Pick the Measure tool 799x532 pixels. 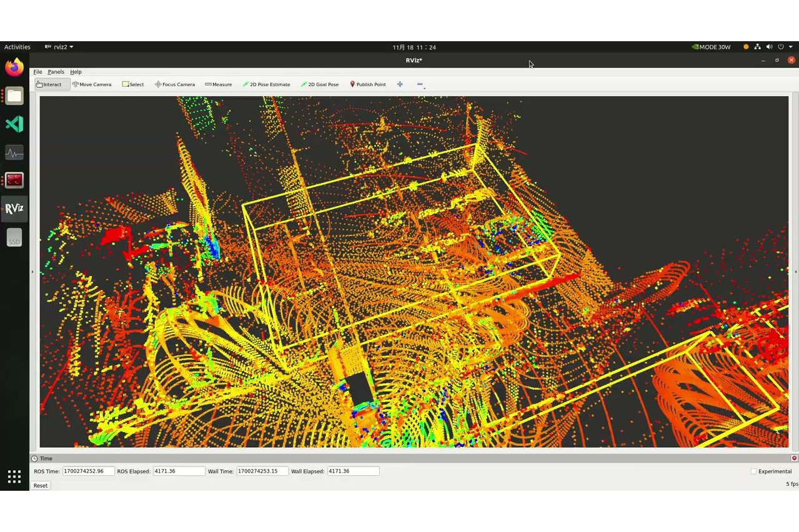219,84
